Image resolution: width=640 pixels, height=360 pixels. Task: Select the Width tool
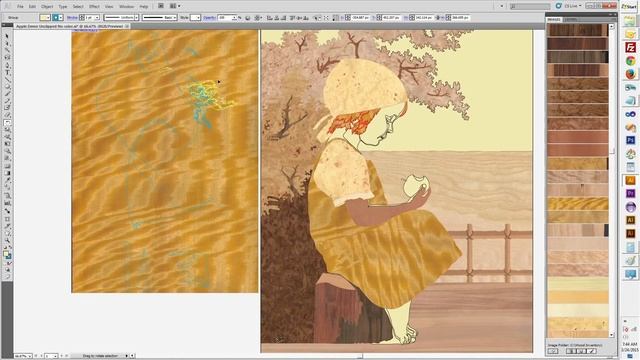coord(7,137)
